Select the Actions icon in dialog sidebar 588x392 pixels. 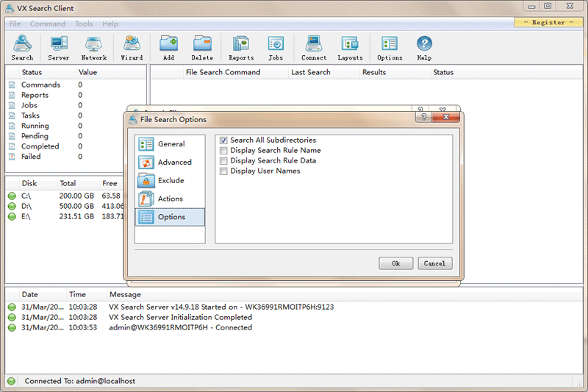click(x=146, y=199)
